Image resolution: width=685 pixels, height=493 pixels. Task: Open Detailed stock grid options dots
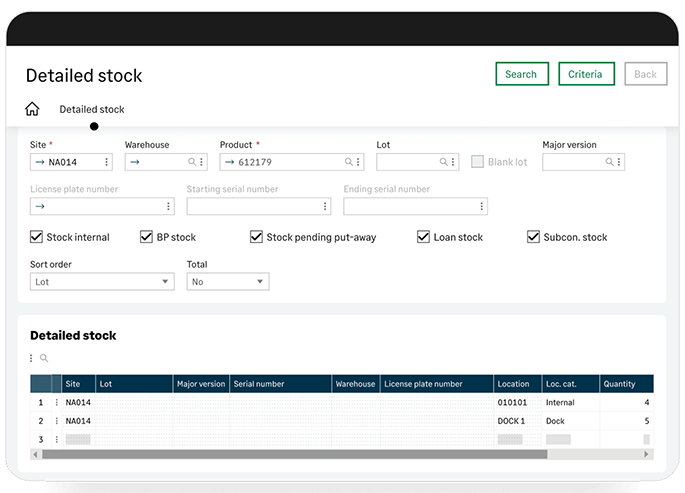tap(31, 358)
